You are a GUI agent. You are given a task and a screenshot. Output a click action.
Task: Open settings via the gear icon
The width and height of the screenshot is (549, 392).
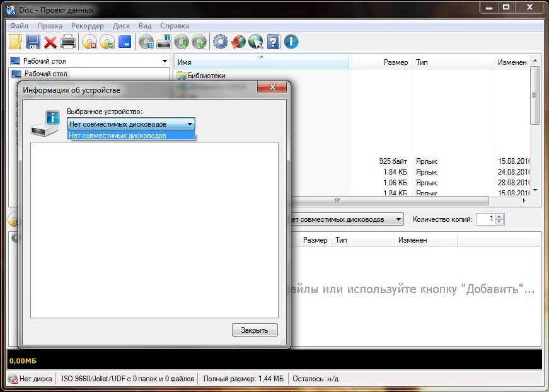coord(220,42)
